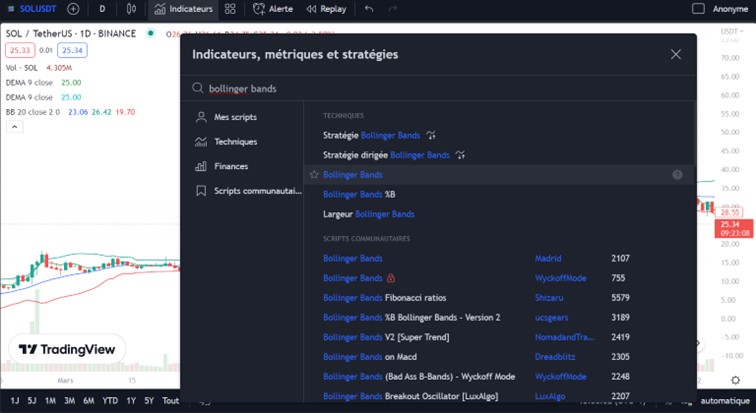756x413 pixels.
Task: Click the compare or add symbol plus icon
Action: click(x=73, y=9)
